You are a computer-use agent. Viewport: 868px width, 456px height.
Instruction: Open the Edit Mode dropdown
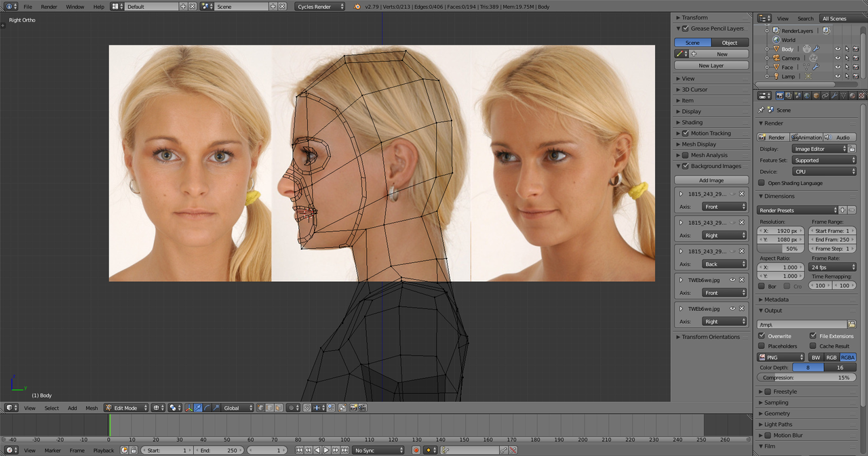tap(126, 408)
